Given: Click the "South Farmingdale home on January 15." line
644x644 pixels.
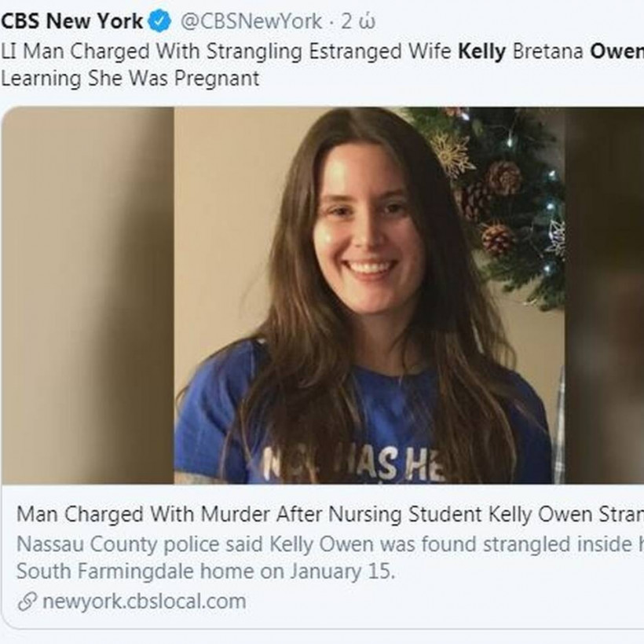Looking at the screenshot, I should tap(205, 571).
